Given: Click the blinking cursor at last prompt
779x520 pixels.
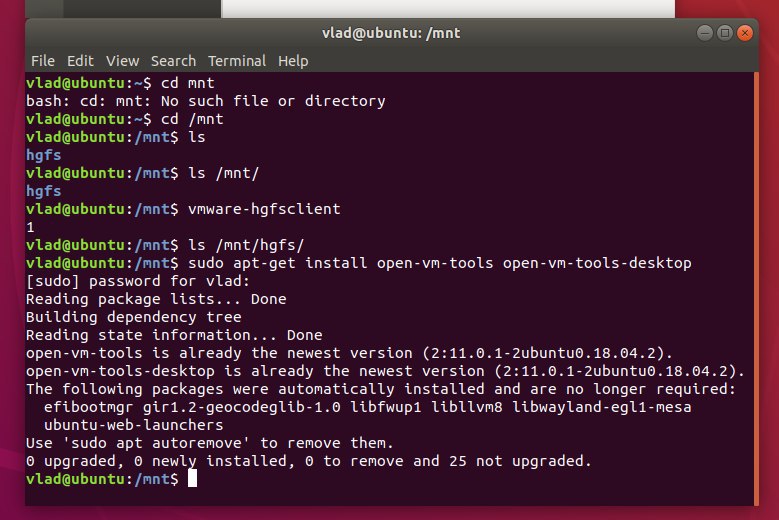Looking at the screenshot, I should [192, 478].
